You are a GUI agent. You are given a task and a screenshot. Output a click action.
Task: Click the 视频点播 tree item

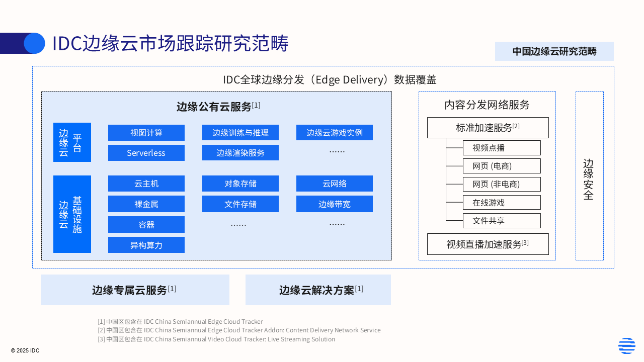tap(502, 148)
